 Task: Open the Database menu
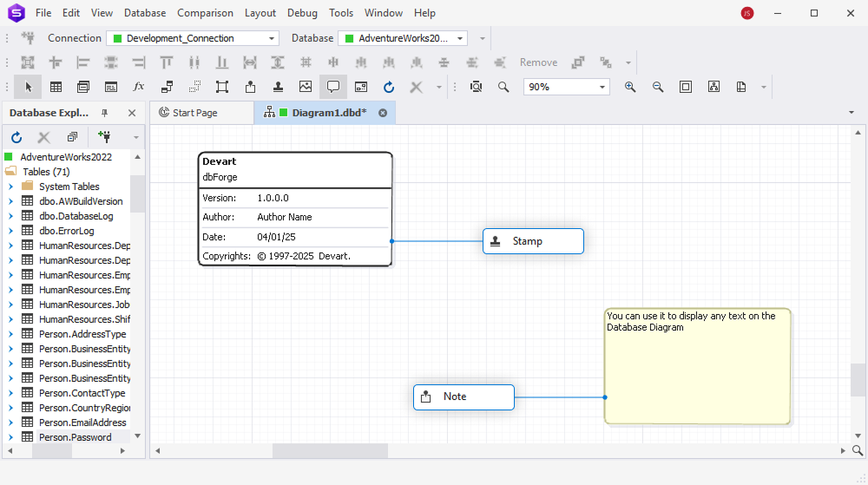click(144, 13)
